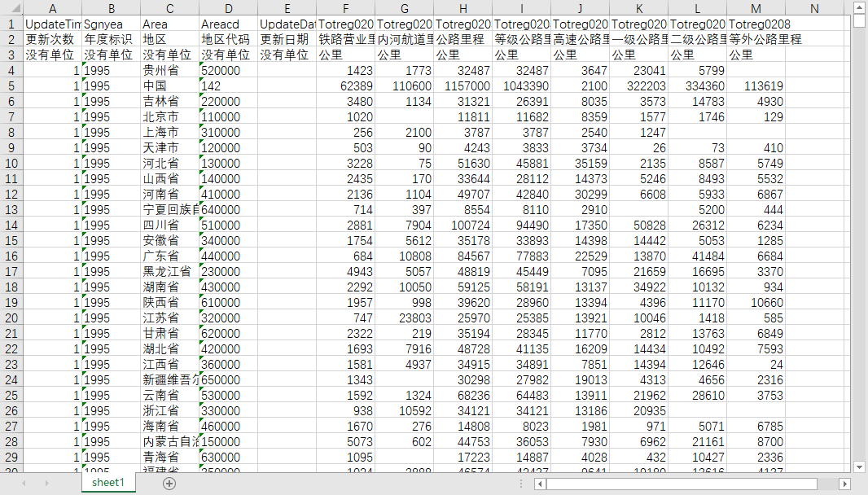Select cell 等外公路里程

(x=756, y=39)
